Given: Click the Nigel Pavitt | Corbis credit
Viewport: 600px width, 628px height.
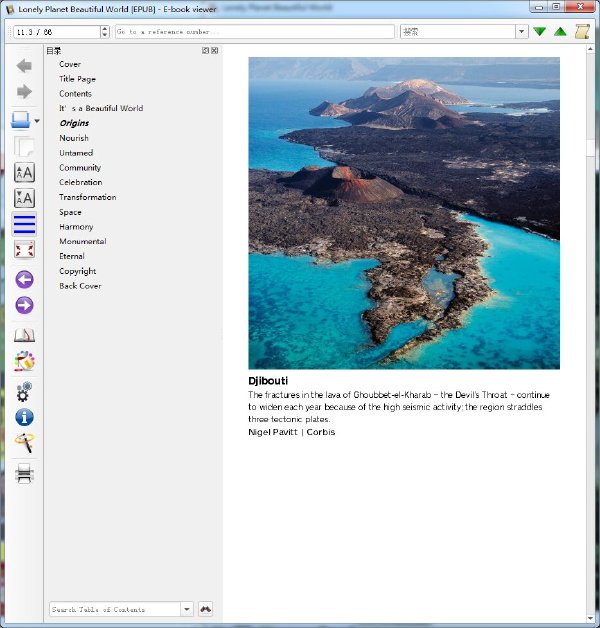Looking at the screenshot, I should (292, 432).
